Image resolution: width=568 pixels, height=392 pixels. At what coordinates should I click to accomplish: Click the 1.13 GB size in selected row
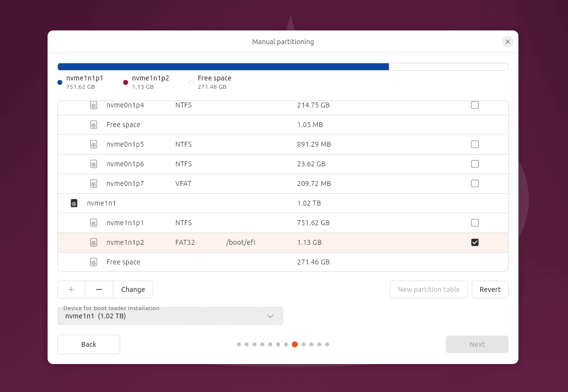[x=310, y=242]
